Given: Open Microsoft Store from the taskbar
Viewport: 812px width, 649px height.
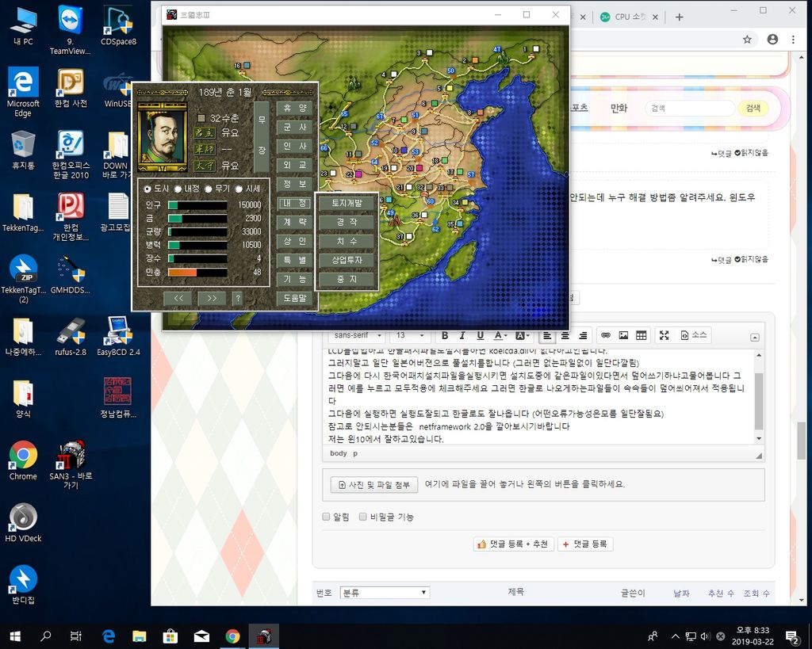Looking at the screenshot, I should click(x=170, y=636).
